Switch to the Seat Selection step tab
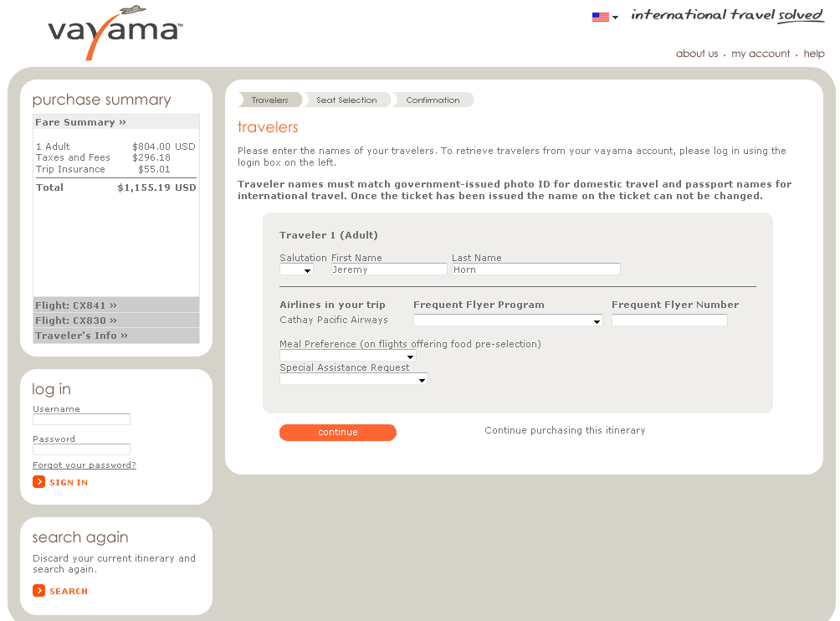The width and height of the screenshot is (840, 621). pyautogui.click(x=346, y=100)
